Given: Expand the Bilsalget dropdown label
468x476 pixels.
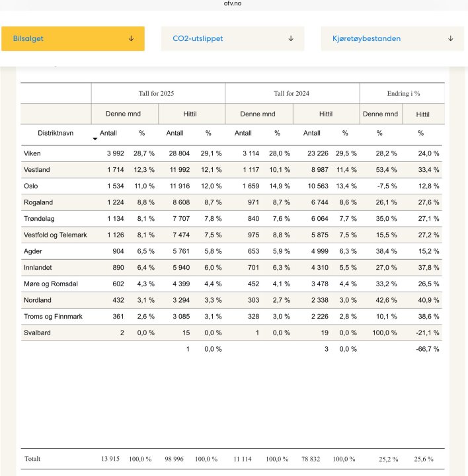Looking at the screenshot, I should 28,39.
